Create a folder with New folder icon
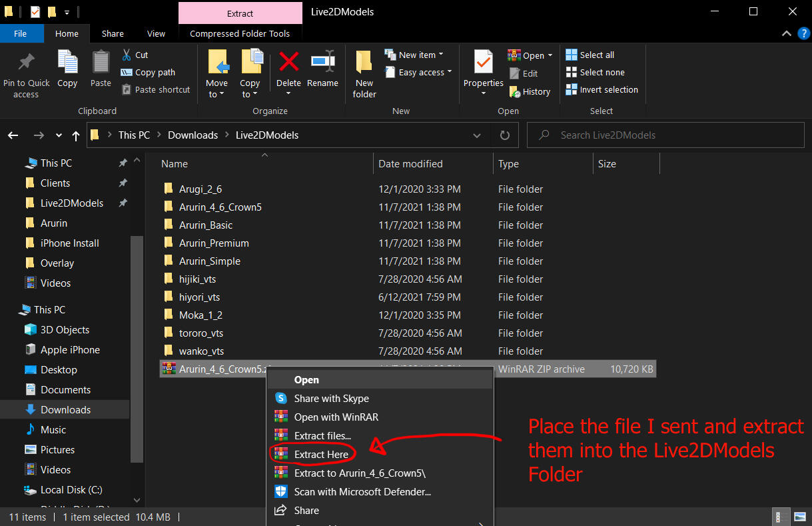This screenshot has width=812, height=526. [x=364, y=62]
